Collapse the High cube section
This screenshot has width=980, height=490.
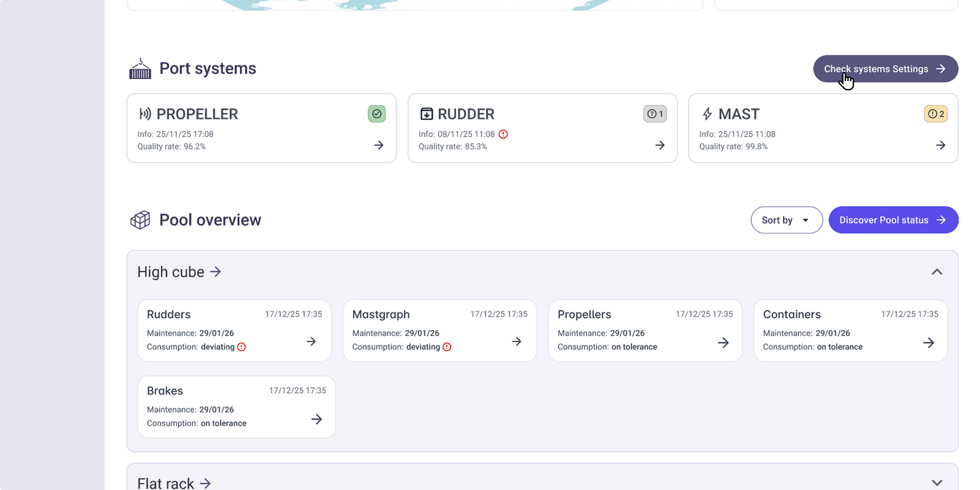point(937,272)
